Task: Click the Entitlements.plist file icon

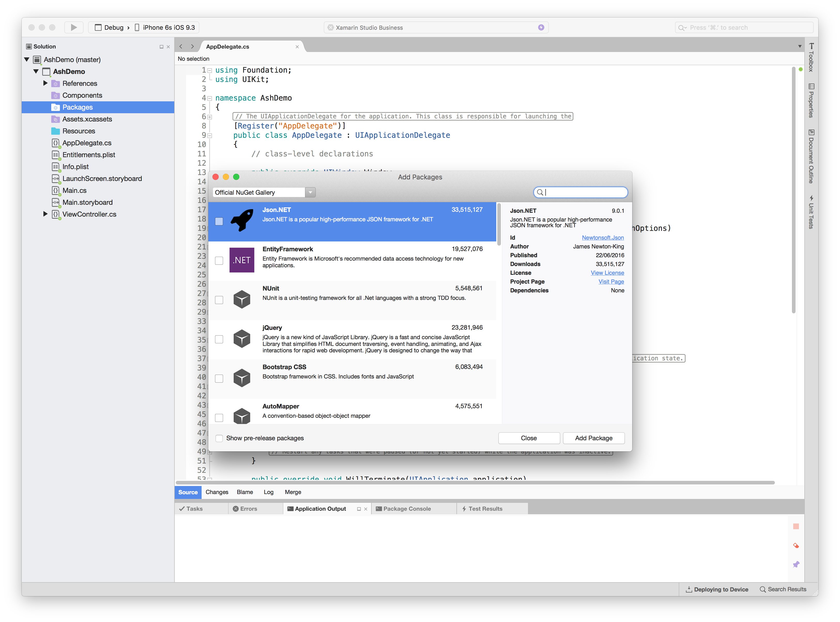Action: click(x=56, y=155)
